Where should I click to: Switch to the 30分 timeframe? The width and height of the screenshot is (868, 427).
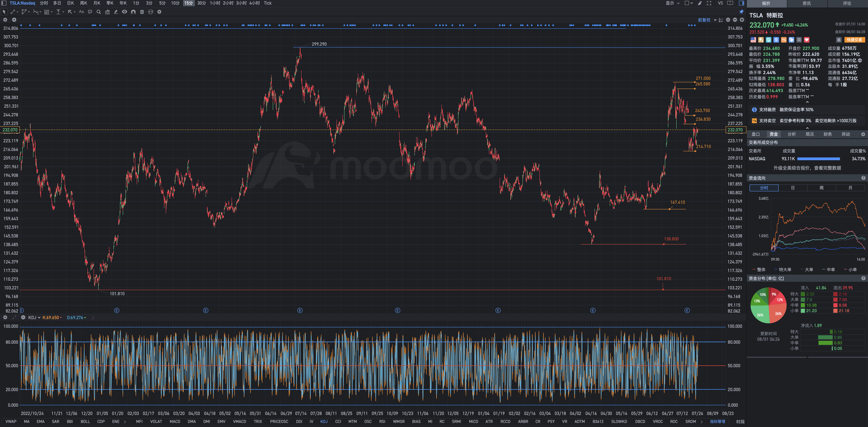tap(202, 3)
